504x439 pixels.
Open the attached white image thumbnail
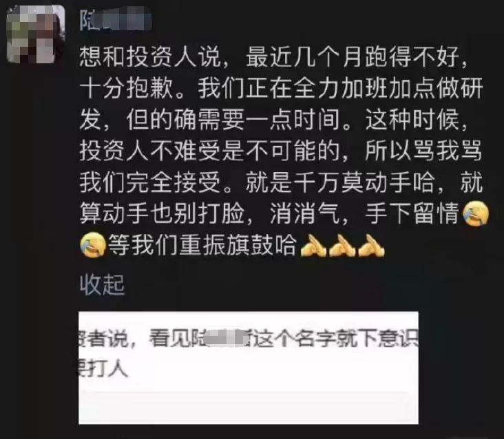[249, 367]
